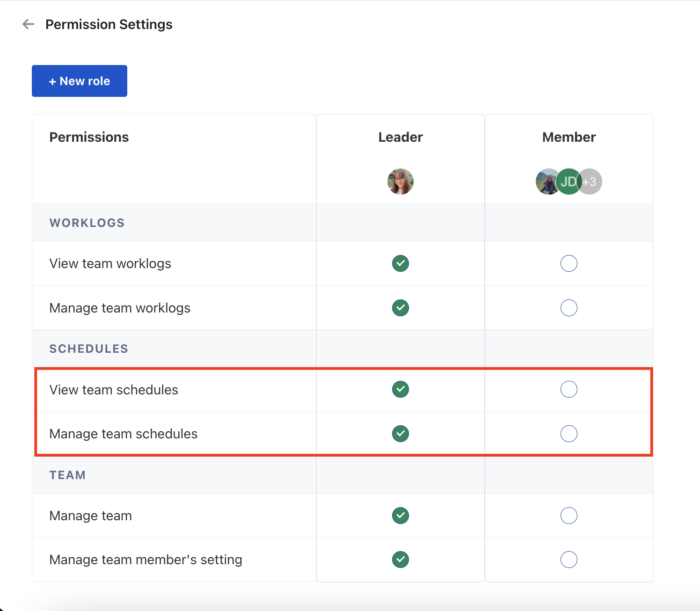The height and width of the screenshot is (611, 700).
Task: Uncheck Manage team worklogs for Leader
Action: pos(400,308)
